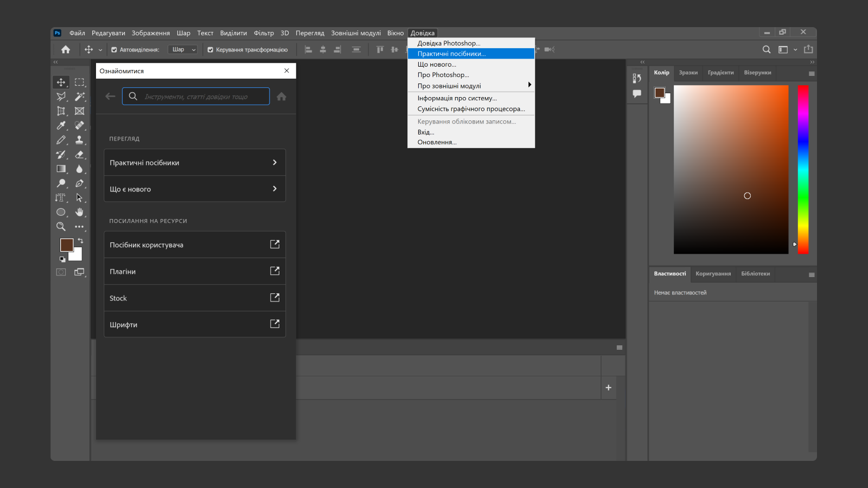Select the Pen tool
The width and height of the screenshot is (868, 488).
[80, 183]
